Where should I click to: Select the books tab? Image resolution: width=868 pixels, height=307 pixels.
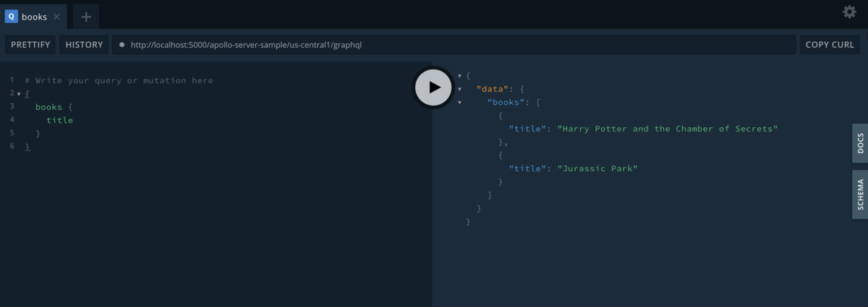[x=34, y=16]
